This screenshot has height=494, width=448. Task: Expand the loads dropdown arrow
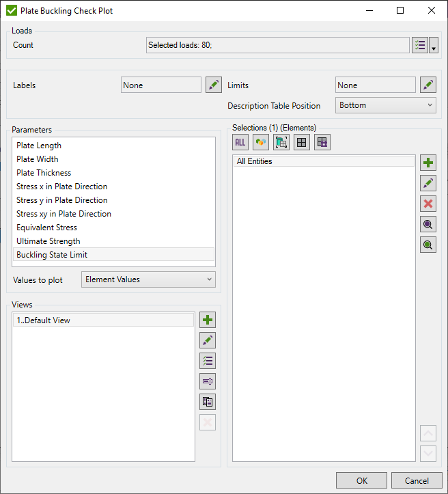click(434, 46)
